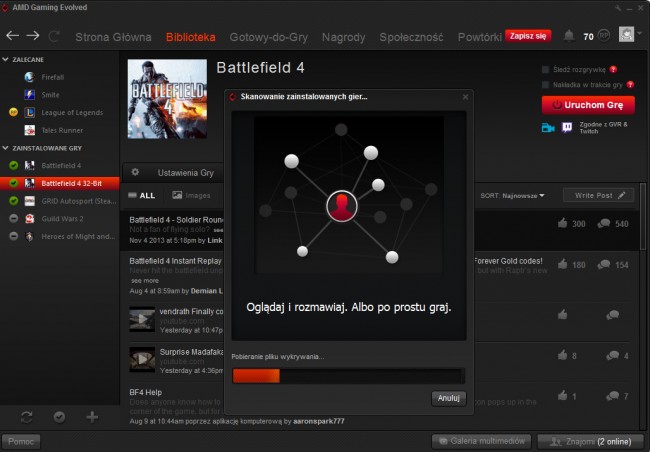Open the Społeczność tab
The height and width of the screenshot is (452, 650).
(411, 37)
